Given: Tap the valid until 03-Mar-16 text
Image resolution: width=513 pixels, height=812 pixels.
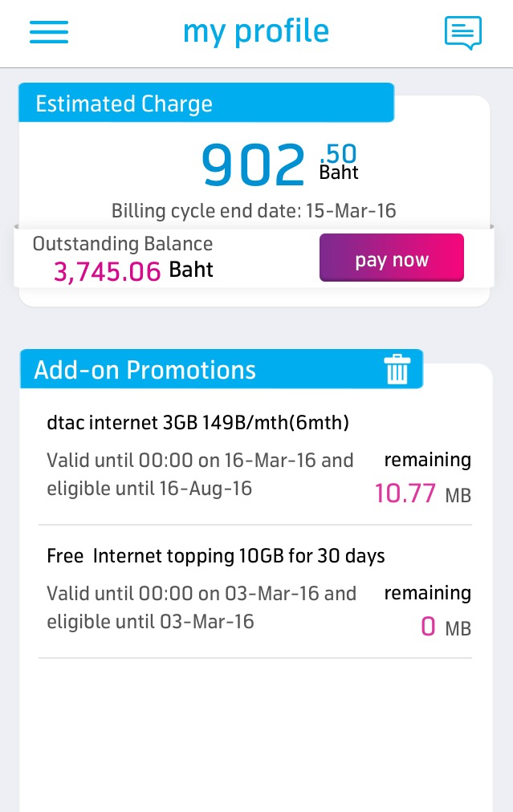Looking at the screenshot, I should pyautogui.click(x=202, y=594).
